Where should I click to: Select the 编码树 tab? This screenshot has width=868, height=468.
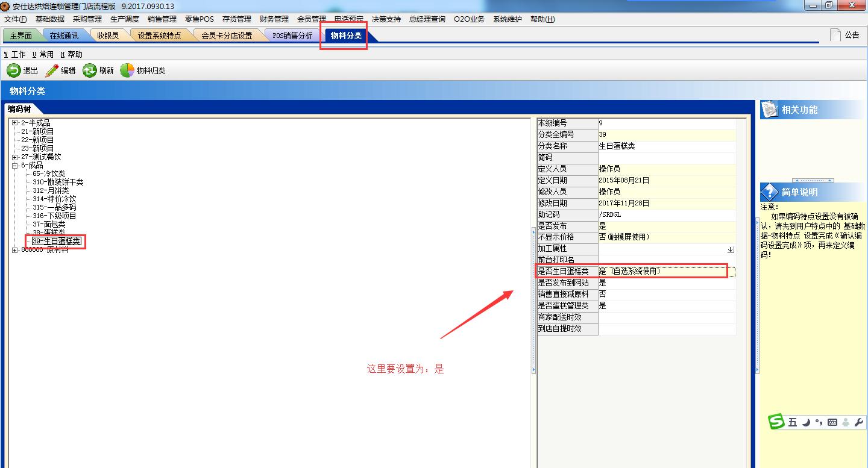19,109
